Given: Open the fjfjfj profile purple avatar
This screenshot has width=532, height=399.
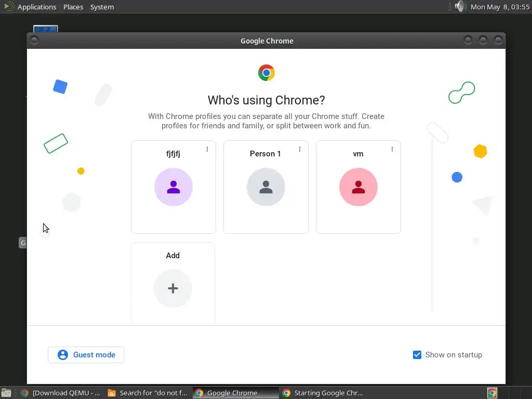Looking at the screenshot, I should [174, 187].
